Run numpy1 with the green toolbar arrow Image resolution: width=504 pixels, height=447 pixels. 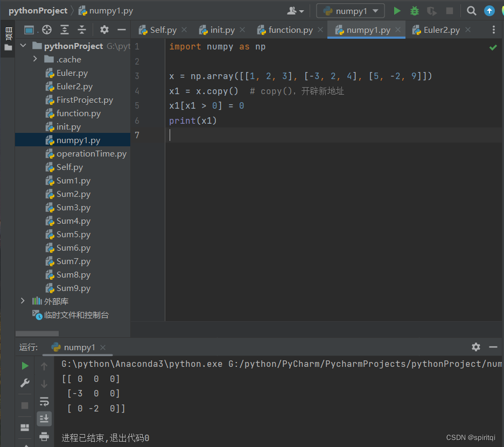(x=397, y=11)
